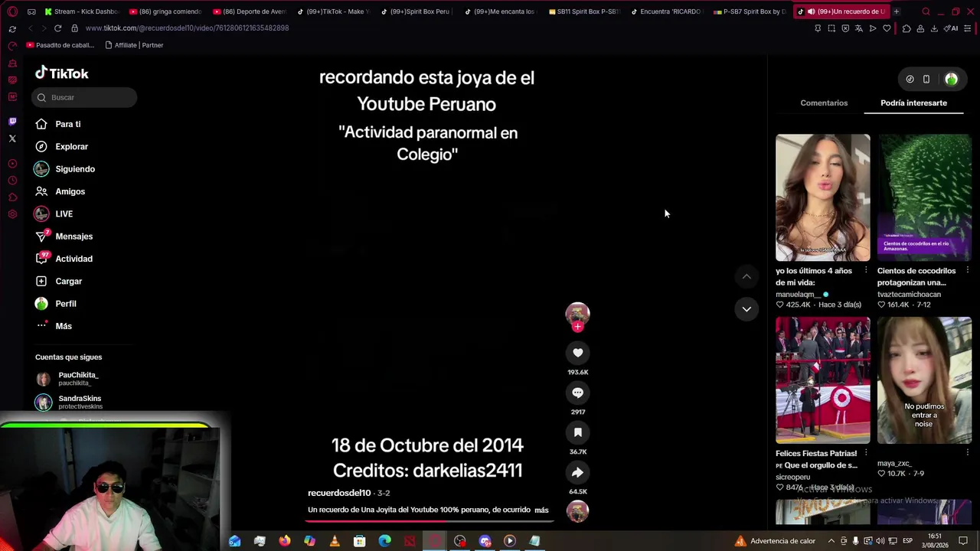
Task: Open a new browser tab
Action: [896, 11]
